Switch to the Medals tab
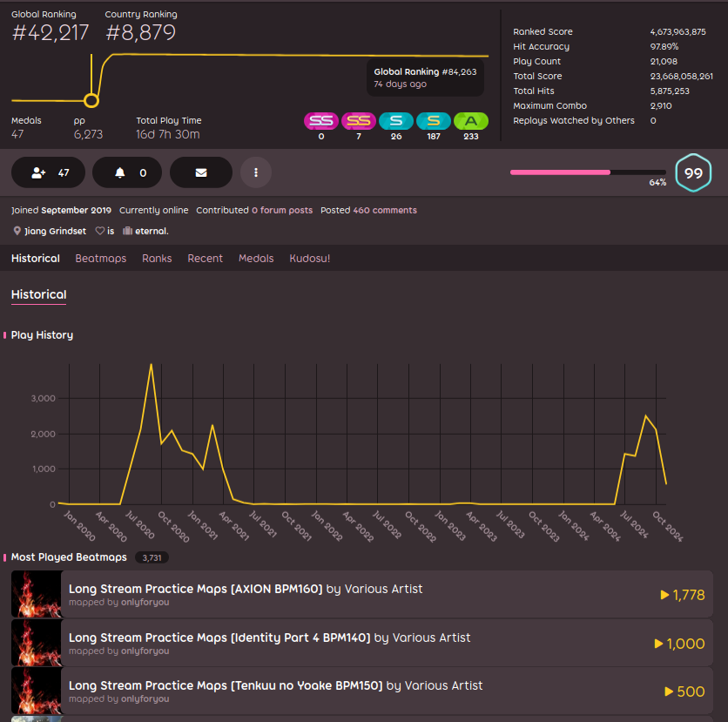 (x=256, y=259)
